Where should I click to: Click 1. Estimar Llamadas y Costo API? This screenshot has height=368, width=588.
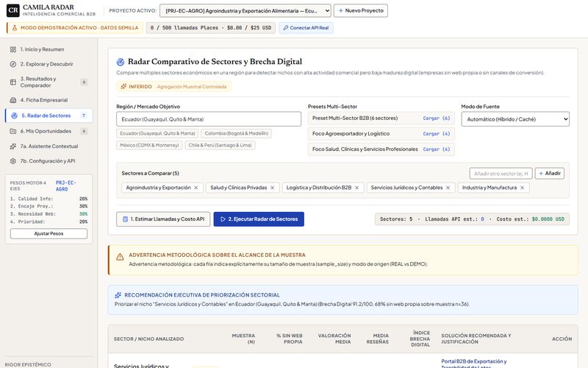[x=163, y=219]
